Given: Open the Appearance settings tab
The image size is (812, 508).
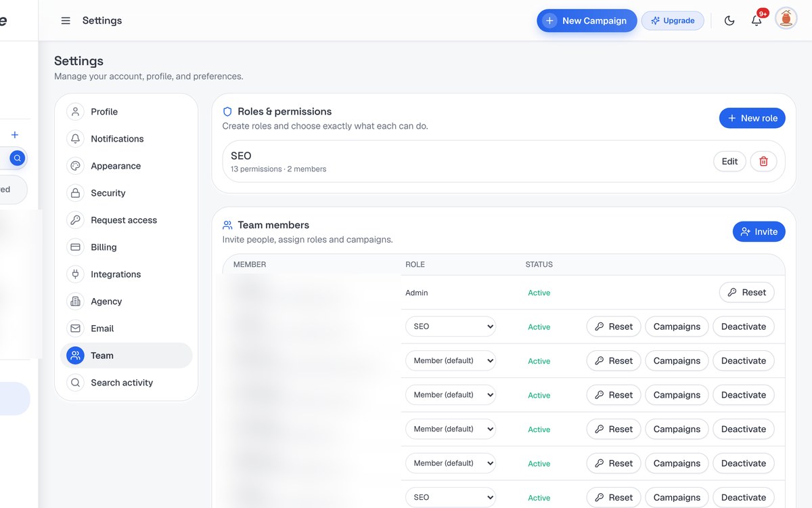Looking at the screenshot, I should pos(126,166).
